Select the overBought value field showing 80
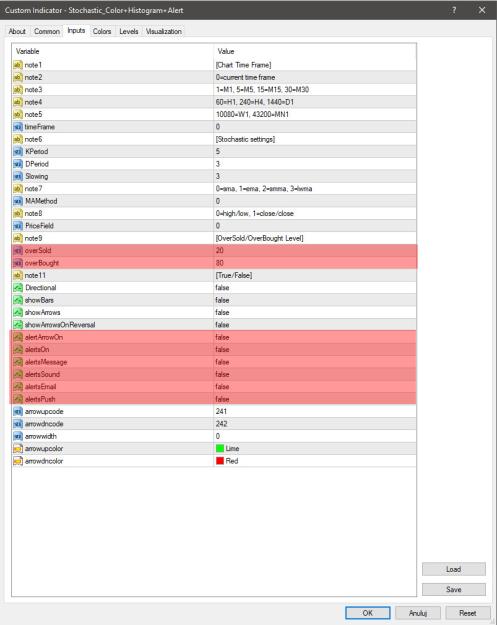Screen dimensions: 497x625 point(315,263)
